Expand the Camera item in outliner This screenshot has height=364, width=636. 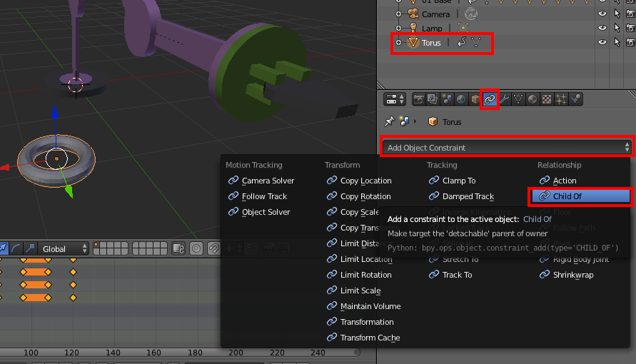[x=399, y=14]
